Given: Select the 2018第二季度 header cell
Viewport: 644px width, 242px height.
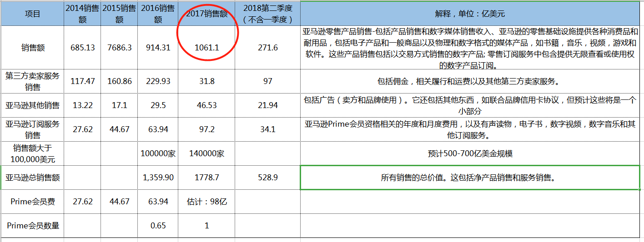Looking at the screenshot, I should 267,14.
